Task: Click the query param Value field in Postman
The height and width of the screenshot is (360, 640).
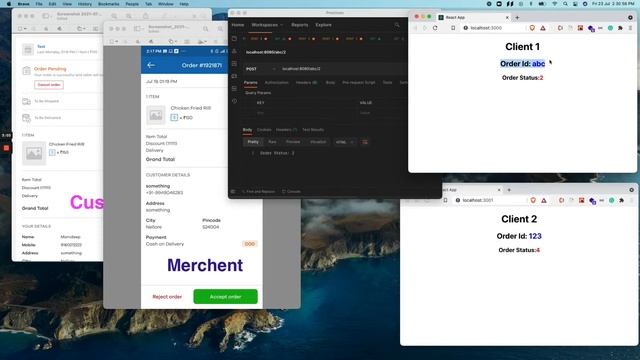Action: coord(382,113)
